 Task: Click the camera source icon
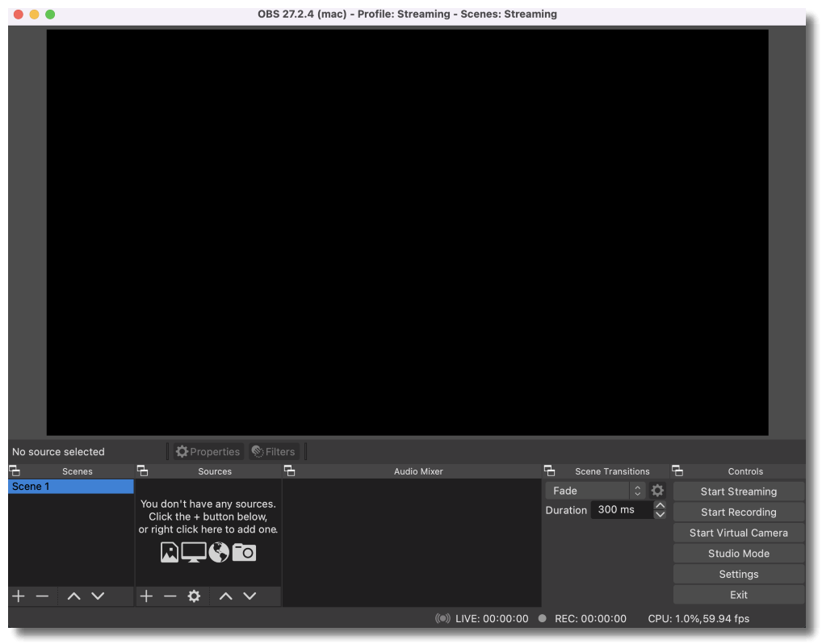coord(244,552)
